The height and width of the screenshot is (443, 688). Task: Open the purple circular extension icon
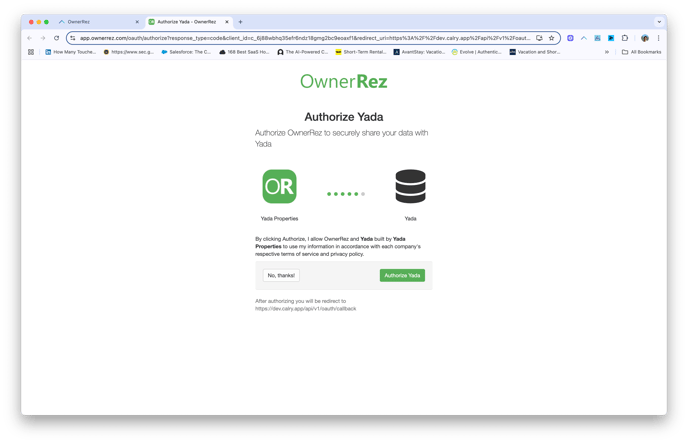pyautogui.click(x=570, y=38)
